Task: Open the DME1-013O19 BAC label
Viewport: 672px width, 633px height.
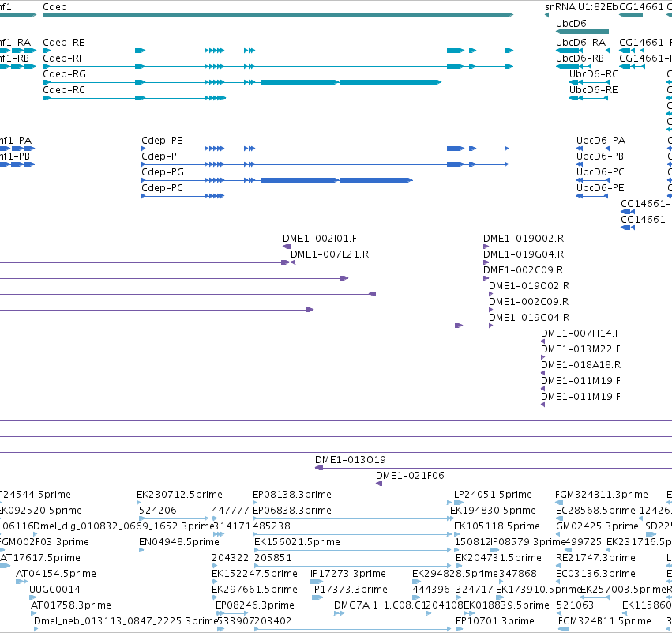Action: tap(350, 460)
